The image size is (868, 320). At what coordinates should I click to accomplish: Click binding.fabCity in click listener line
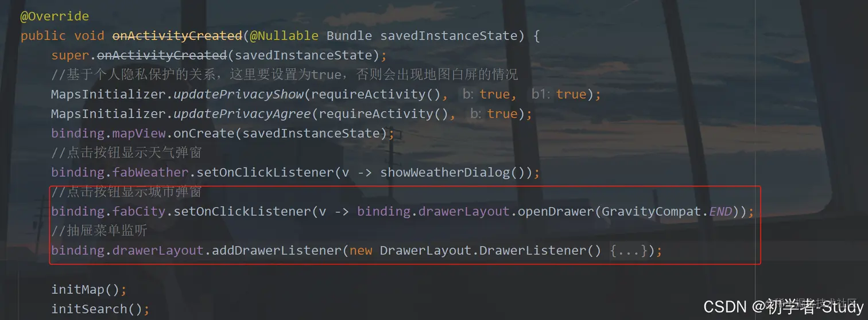point(108,212)
